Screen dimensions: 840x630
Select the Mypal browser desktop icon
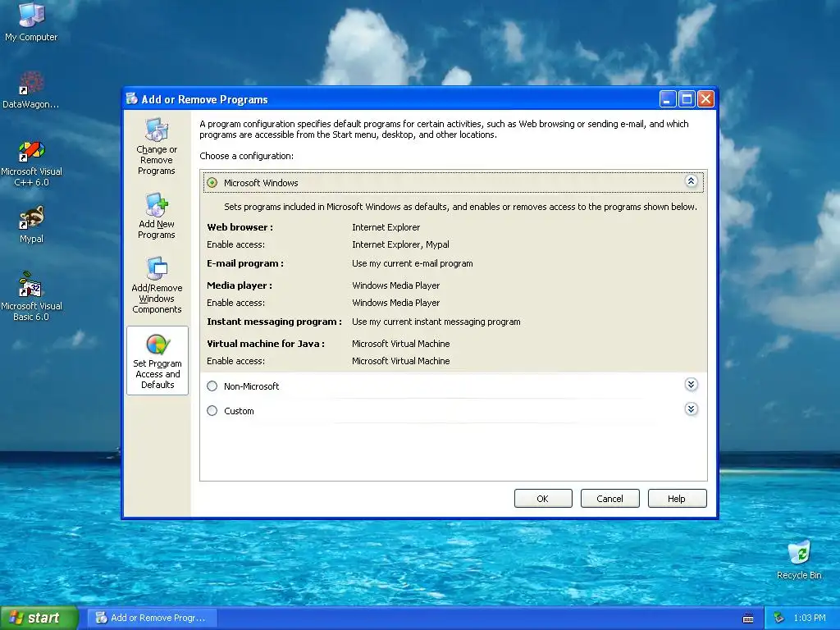point(31,225)
